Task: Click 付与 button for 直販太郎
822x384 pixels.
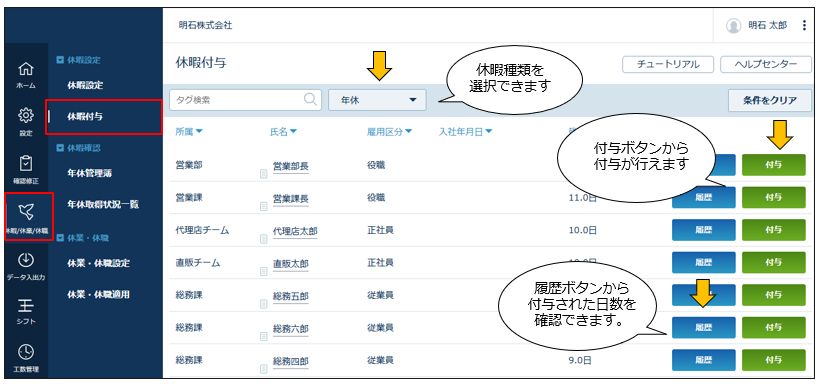Action: click(x=774, y=262)
